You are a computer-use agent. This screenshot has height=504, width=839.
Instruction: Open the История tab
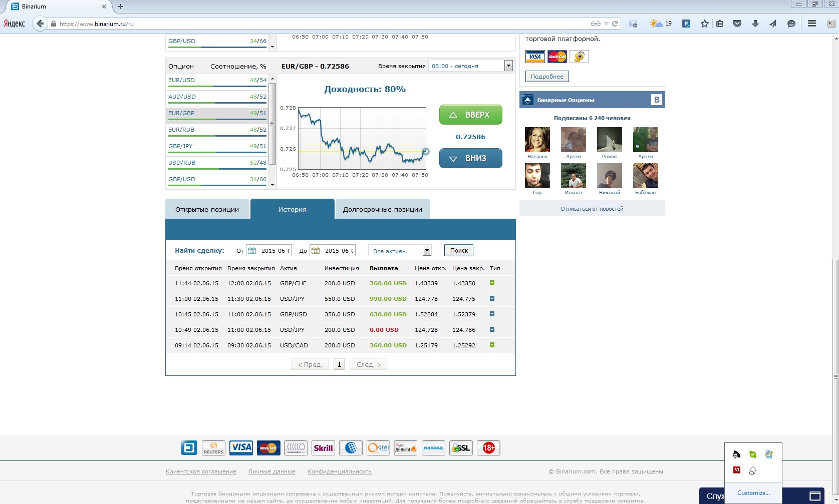292,209
